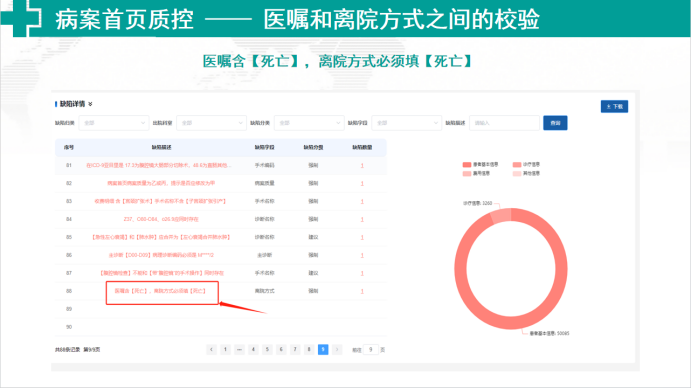
Task: Click the 下载 download button
Action: click(614, 106)
